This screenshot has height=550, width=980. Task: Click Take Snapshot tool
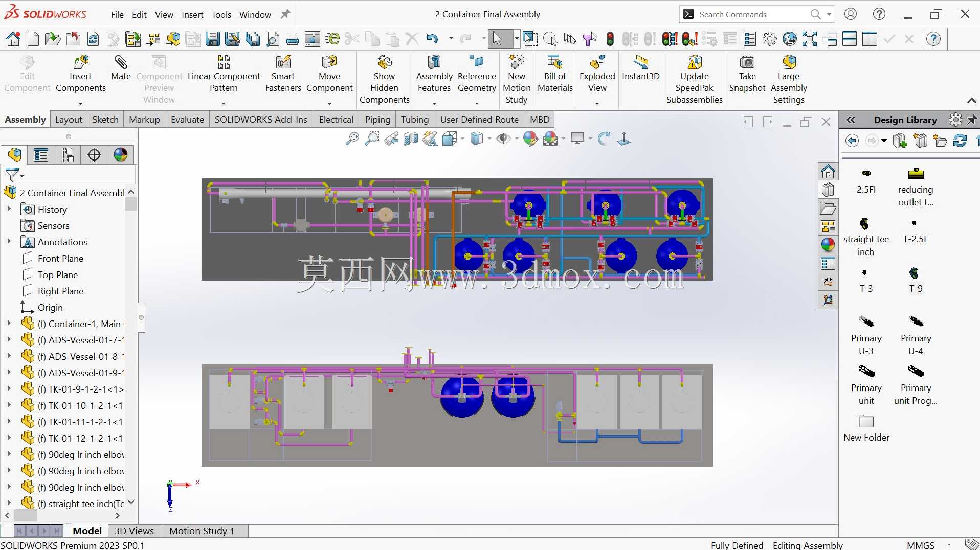747,74
